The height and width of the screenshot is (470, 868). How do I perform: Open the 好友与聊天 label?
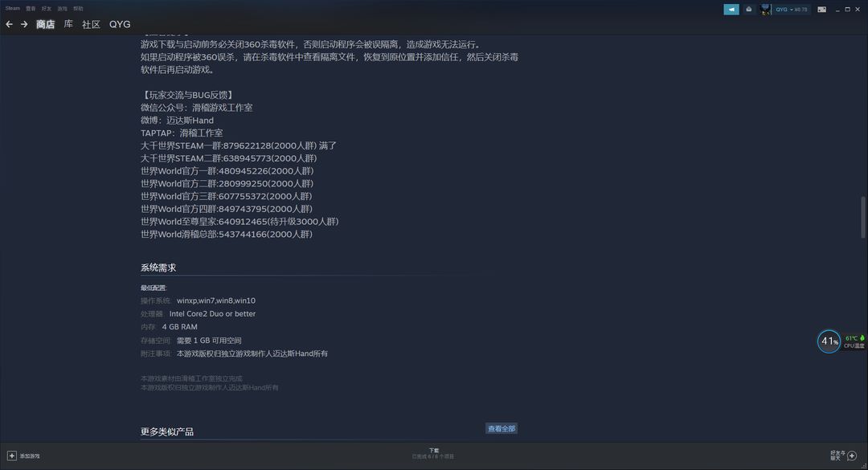click(x=837, y=456)
